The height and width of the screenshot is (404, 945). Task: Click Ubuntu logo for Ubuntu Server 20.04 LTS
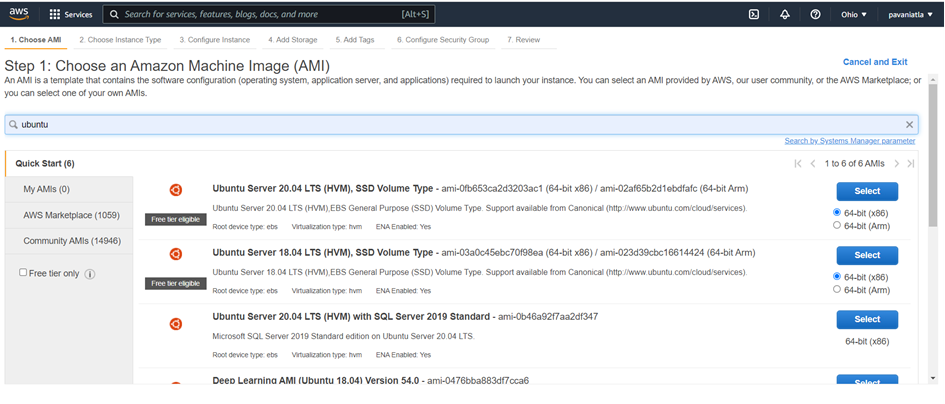point(175,190)
